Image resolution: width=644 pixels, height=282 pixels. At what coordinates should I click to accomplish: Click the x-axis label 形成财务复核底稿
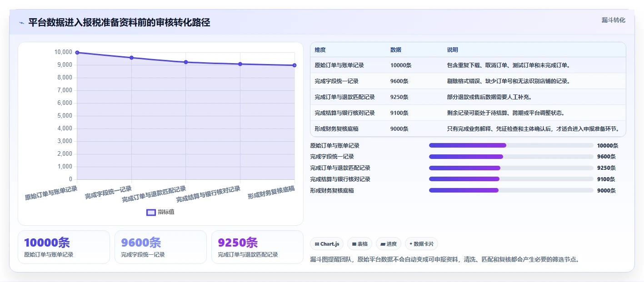271,193
